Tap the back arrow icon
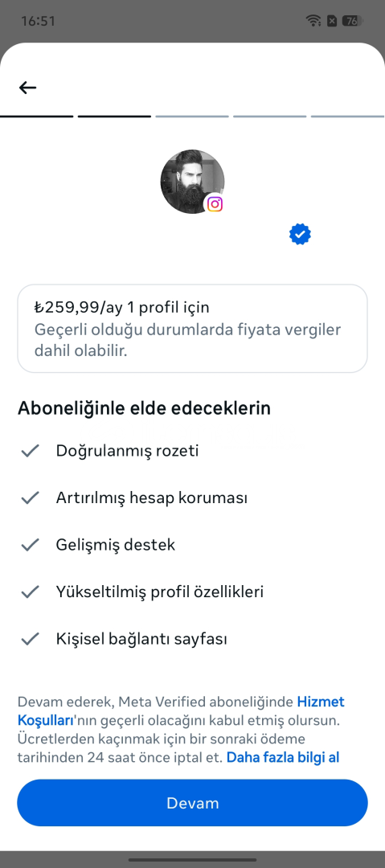This screenshot has width=385, height=868. pos(27,88)
